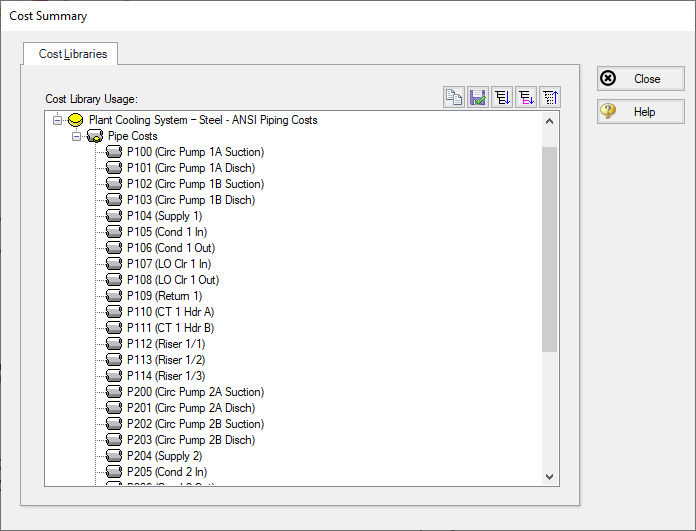The image size is (696, 531).
Task: Click the pipe icon beside P109 Return 1
Action: tap(114, 296)
